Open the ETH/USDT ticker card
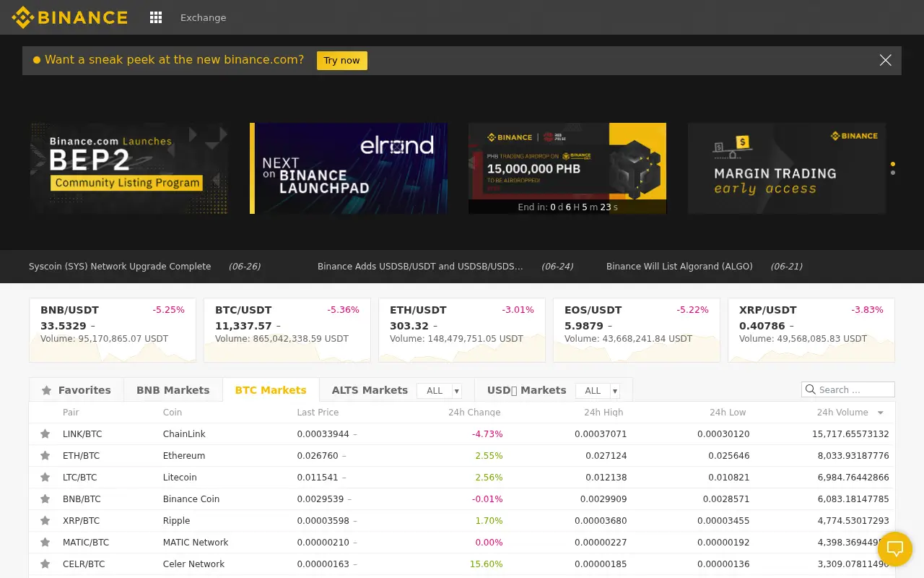The height and width of the screenshot is (578, 924). 462,330
